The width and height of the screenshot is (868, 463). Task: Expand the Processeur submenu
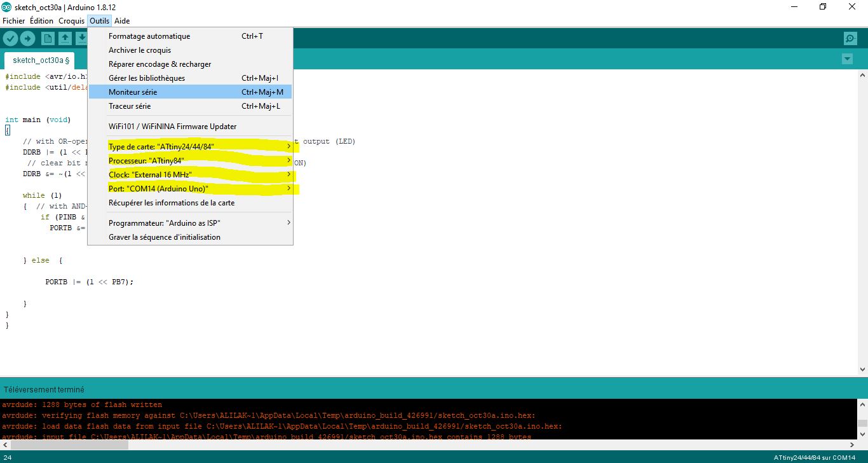coord(191,161)
